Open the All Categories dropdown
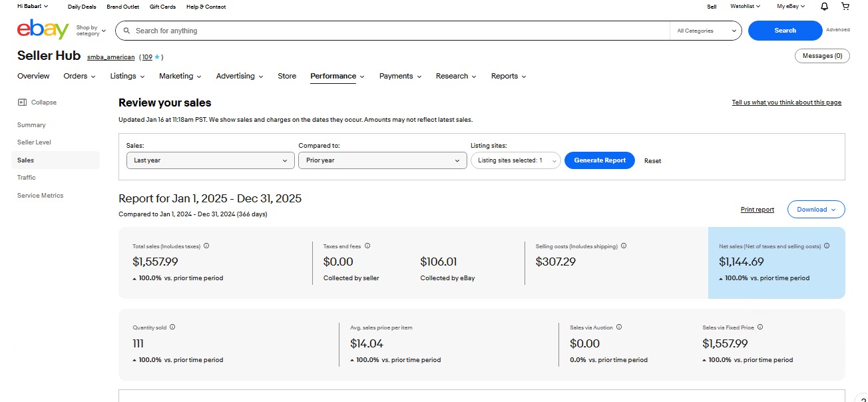Viewport: 868px width, 402px height. tap(706, 31)
